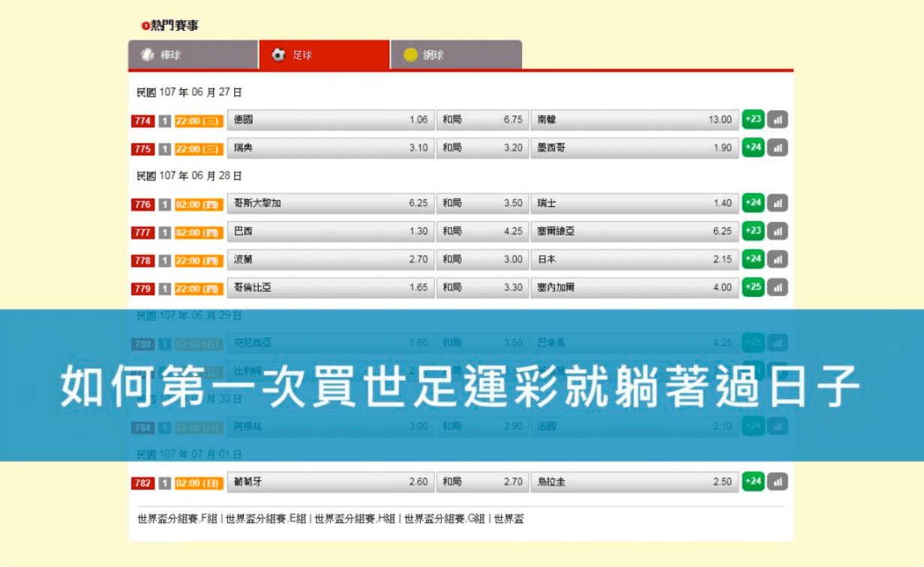Viewport: 924px width, 567px height.
Task: Open 世界盃分組賽,G組 link
Action: (x=445, y=519)
